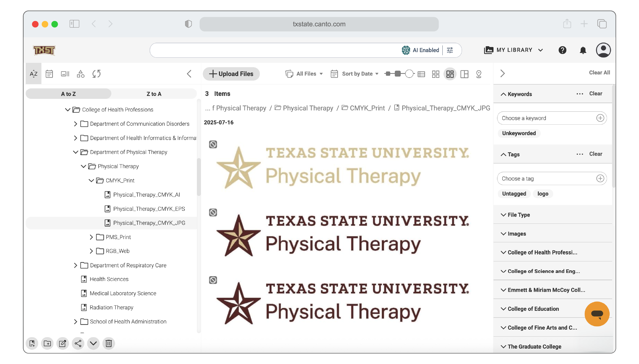Screen dimensions: 639x364
Task: Toggle the Unkeyworded filter chip
Action: [x=519, y=133]
